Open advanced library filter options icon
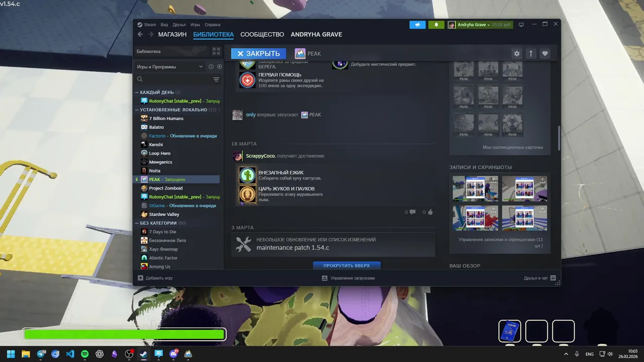644x362 pixels. [216, 79]
